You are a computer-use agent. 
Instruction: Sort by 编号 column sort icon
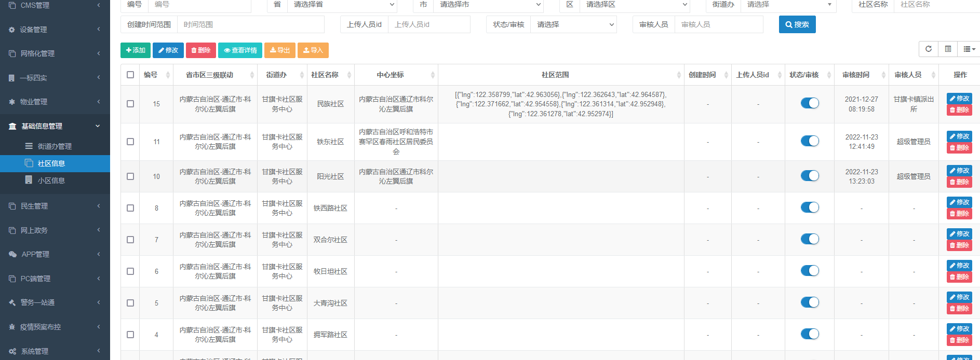[x=168, y=75]
